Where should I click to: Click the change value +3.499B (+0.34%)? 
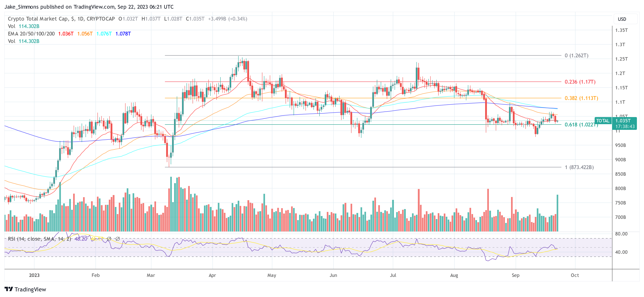[x=228, y=19]
